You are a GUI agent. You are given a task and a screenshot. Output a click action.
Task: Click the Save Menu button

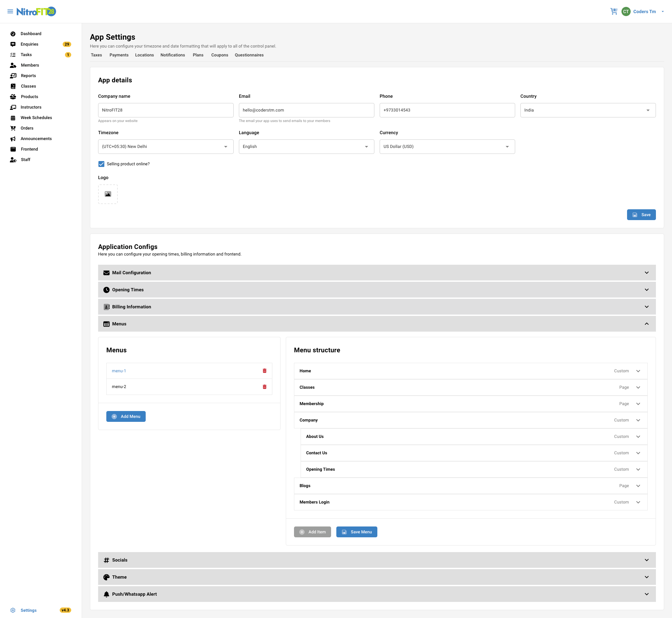click(x=356, y=532)
